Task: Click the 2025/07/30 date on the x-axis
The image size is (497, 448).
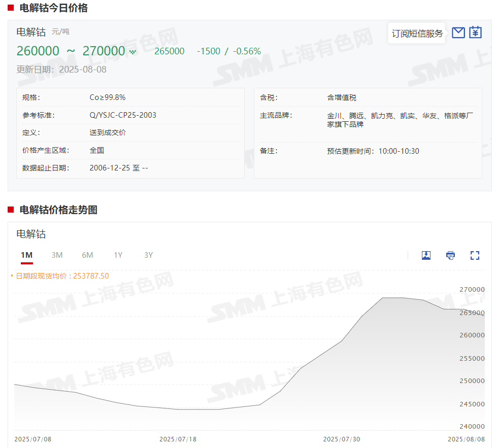Action: (342, 439)
